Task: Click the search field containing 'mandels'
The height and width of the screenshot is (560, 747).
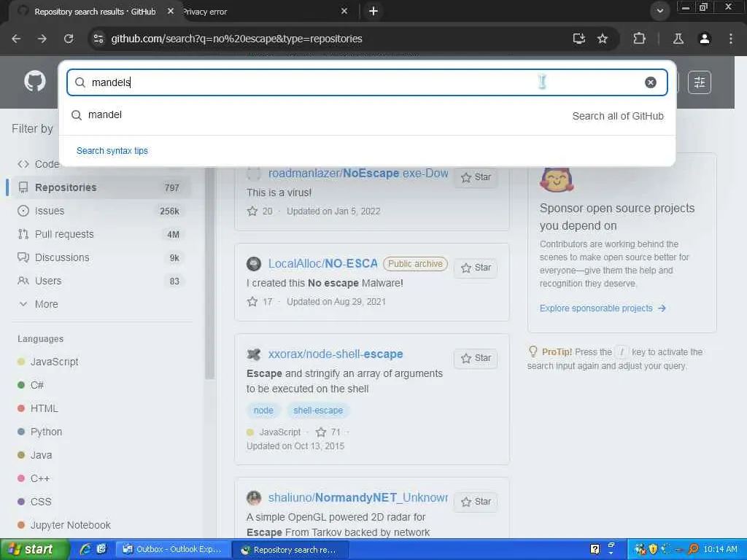Action: 367,82
